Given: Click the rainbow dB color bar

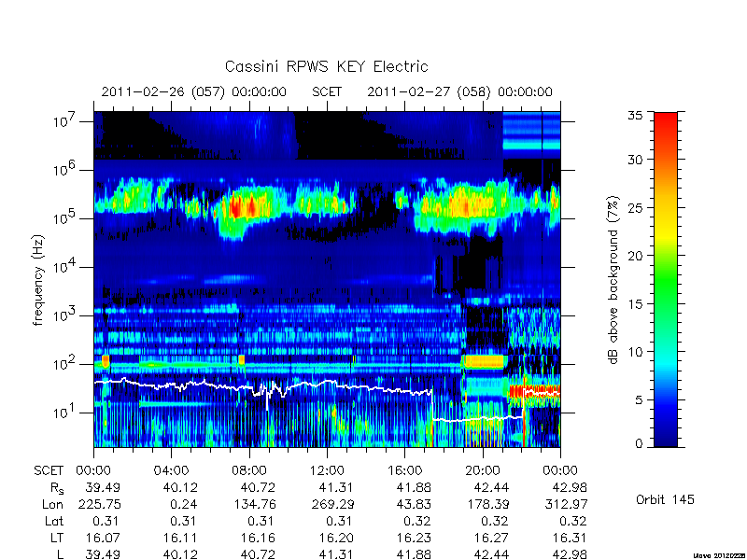Looking at the screenshot, I should click(666, 279).
